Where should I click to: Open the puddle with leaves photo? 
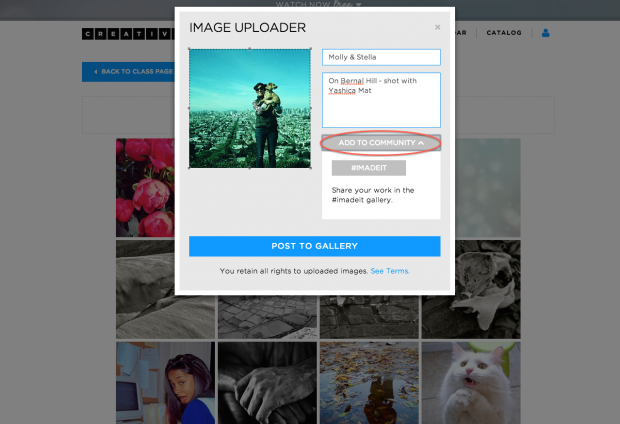pyautogui.click(x=369, y=383)
